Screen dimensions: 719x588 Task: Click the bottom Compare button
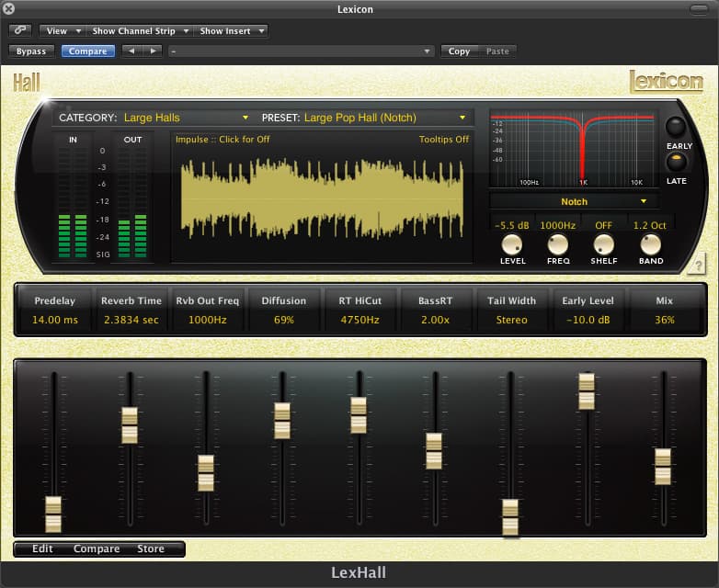click(97, 548)
